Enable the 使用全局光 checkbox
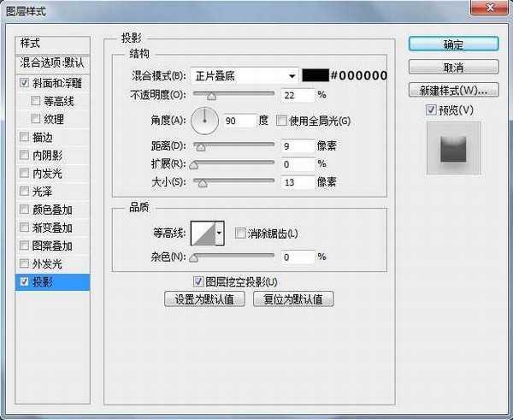 click(x=281, y=121)
